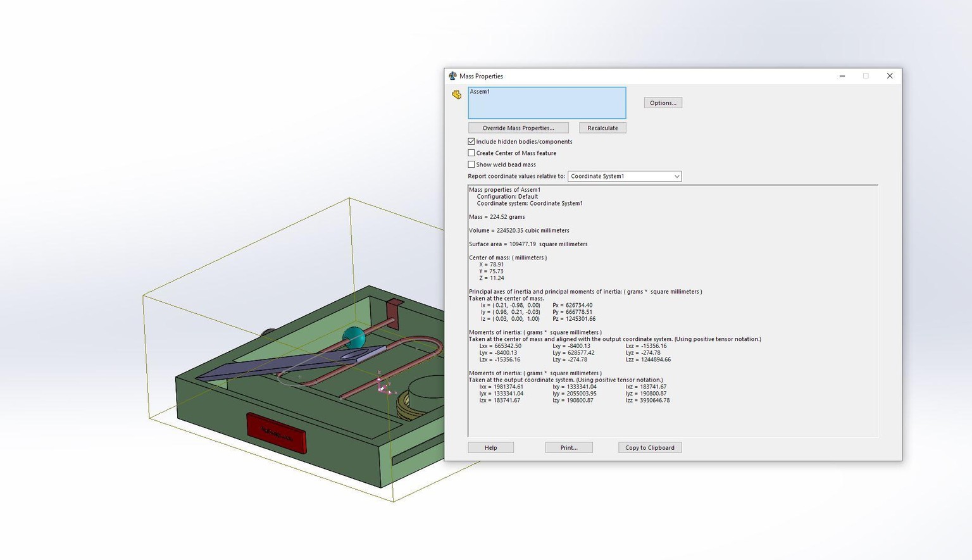Image resolution: width=972 pixels, height=560 pixels.
Task: Click the 'Y = 75.73' center of mass value
Action: [x=492, y=271]
